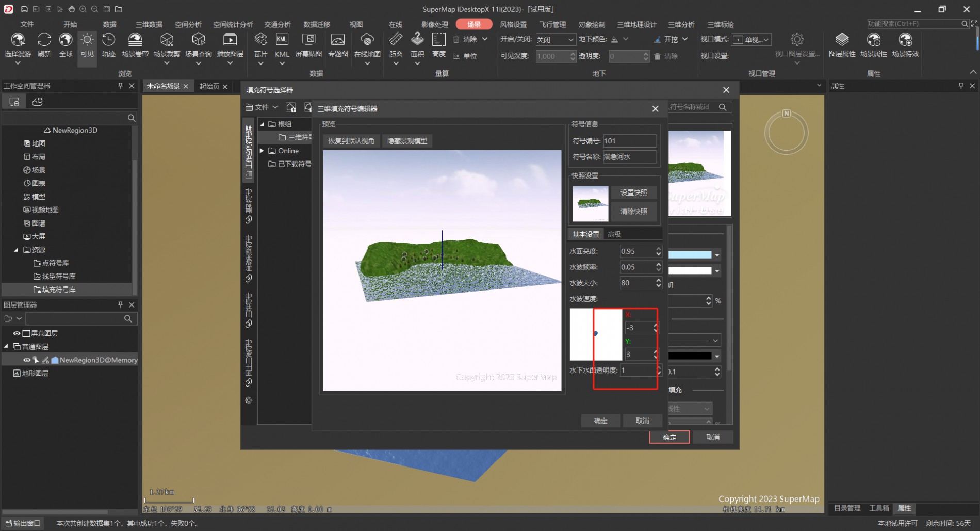Pin the 属性 panel
Viewport: 980px width, 531px height.
961,86
